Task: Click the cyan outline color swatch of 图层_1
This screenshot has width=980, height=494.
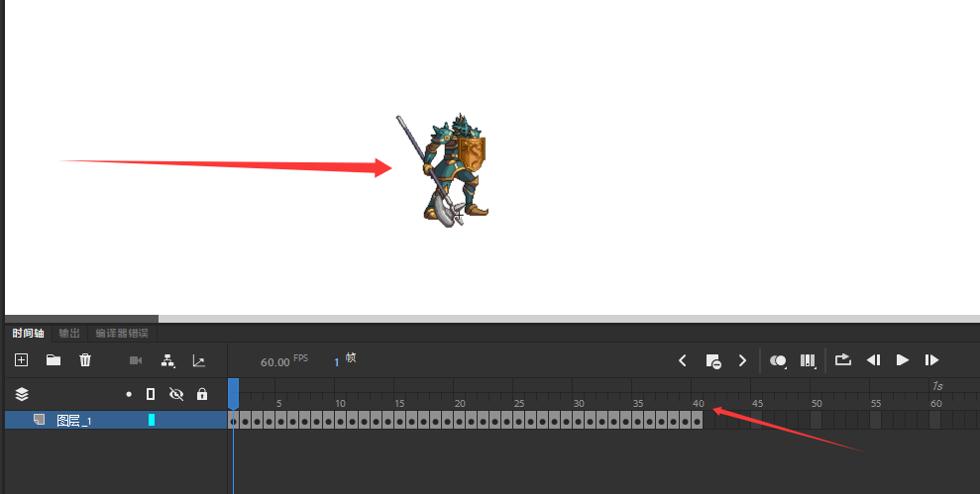Action: tap(152, 421)
